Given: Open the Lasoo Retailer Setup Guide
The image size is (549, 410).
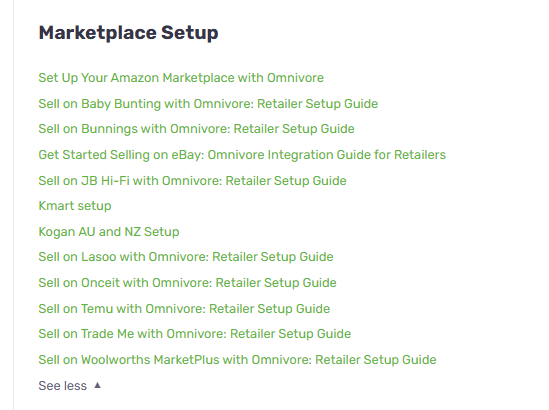Looking at the screenshot, I should coord(186,257).
